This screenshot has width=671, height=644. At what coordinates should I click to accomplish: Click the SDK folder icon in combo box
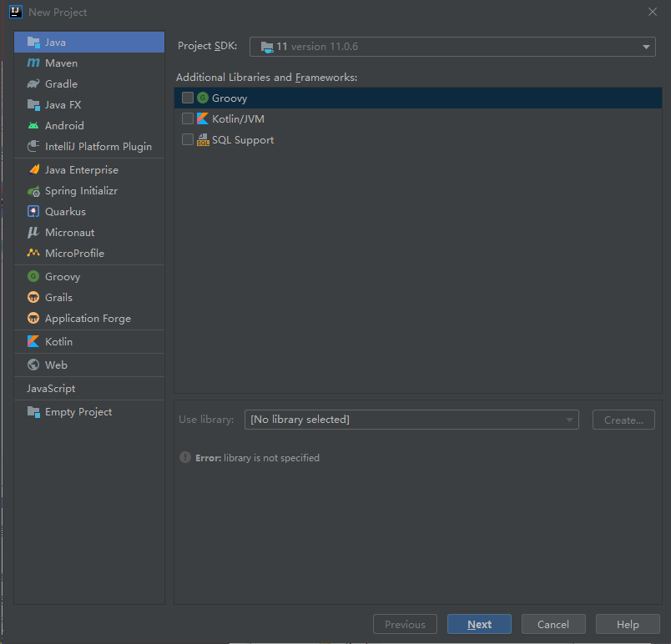click(x=267, y=47)
